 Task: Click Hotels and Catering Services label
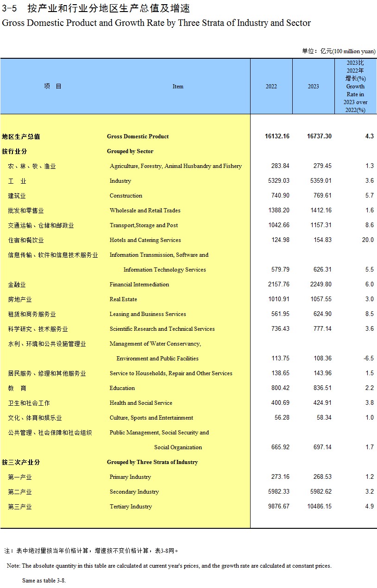145,240
